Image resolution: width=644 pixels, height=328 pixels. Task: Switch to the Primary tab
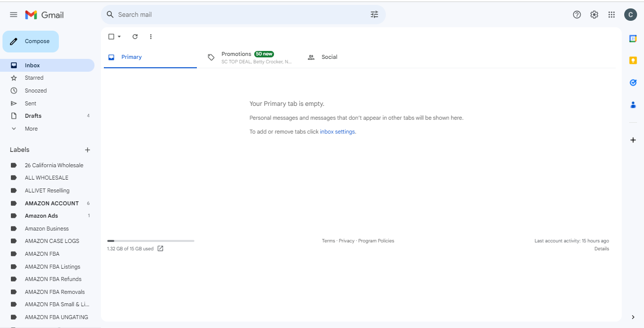point(150,57)
